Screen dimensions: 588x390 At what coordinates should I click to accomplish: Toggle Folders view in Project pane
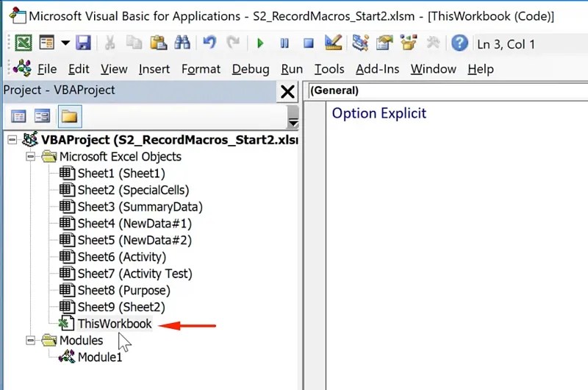pyautogui.click(x=70, y=117)
